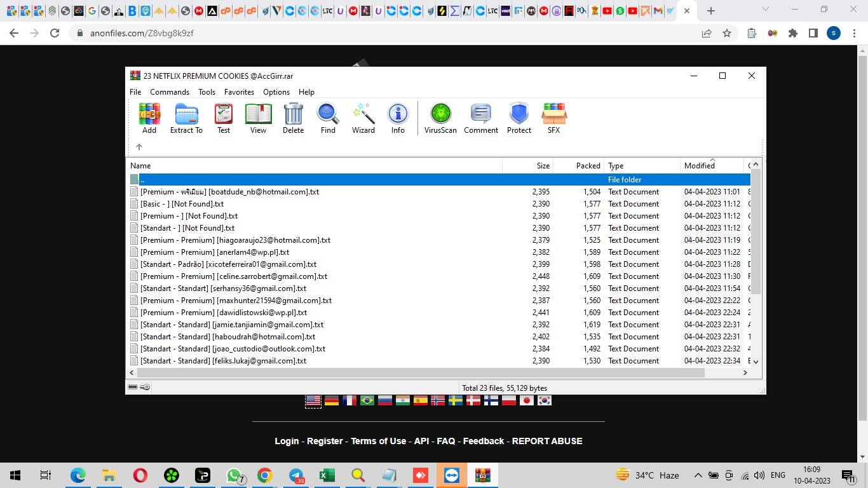868x488 pixels.
Task: Bookmark this page with the star
Action: coord(727,33)
